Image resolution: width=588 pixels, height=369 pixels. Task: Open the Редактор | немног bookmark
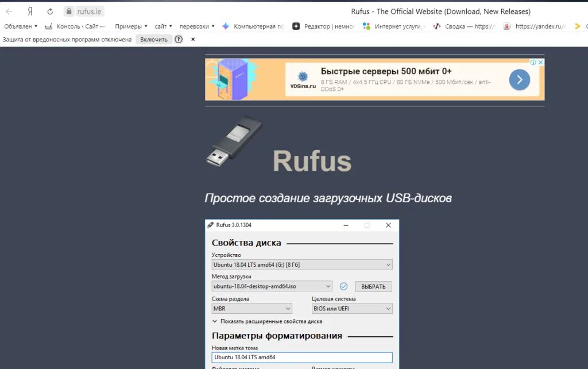323,26
